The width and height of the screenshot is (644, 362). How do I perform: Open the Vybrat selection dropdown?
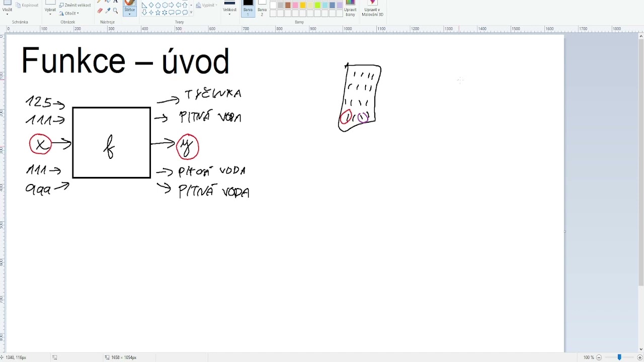click(x=50, y=11)
